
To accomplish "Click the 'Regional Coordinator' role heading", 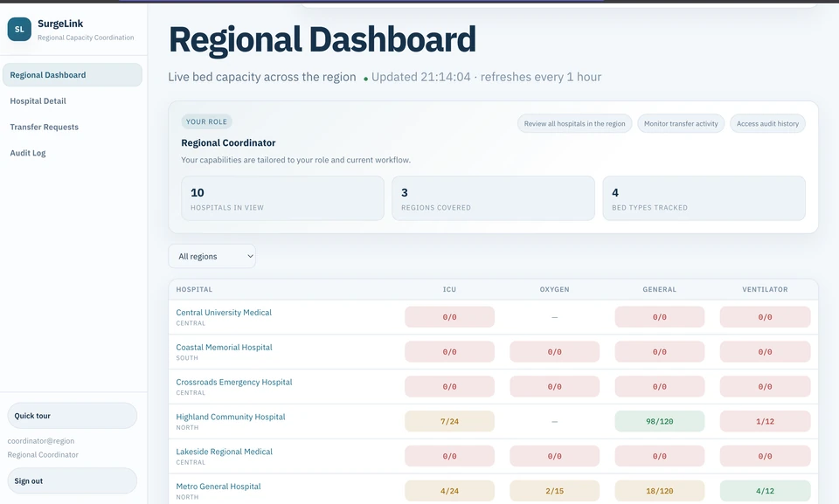I will point(228,143).
